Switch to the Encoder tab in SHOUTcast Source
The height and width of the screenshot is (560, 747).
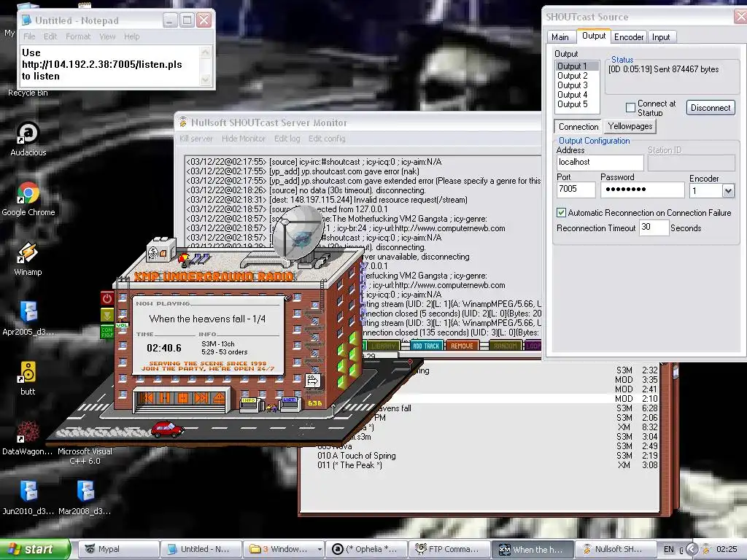tap(629, 36)
